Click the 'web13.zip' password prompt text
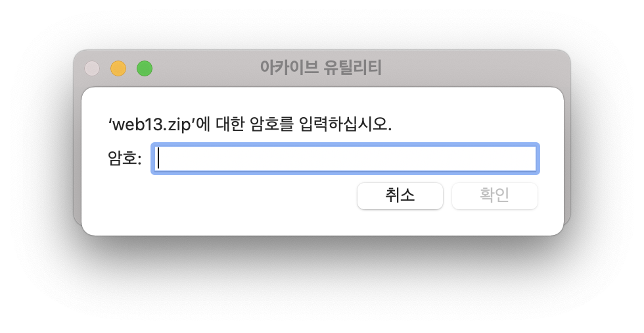Screen dimensions: 644x333 (250, 124)
